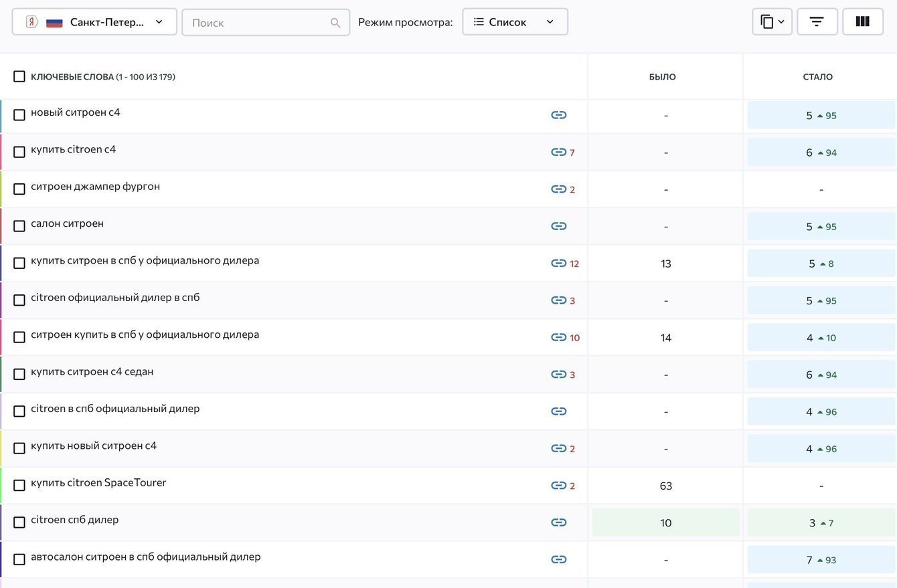
Task: Focus the 'Поиск' search field
Action: (258, 23)
